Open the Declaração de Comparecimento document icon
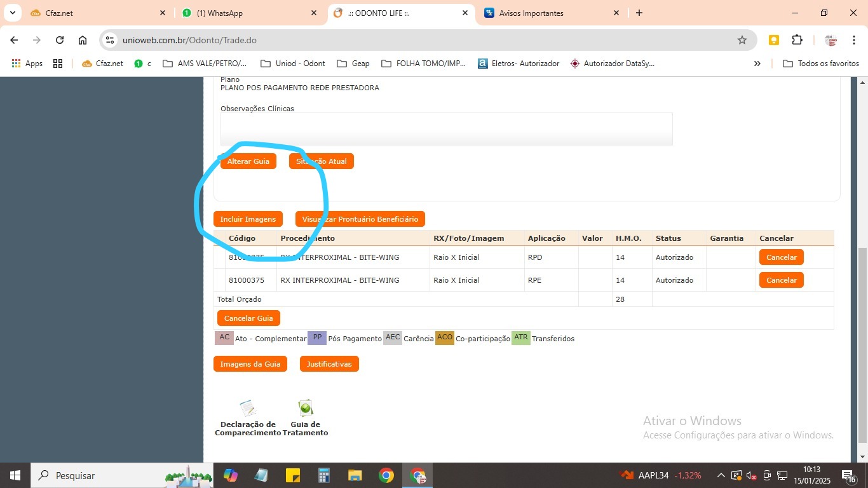This screenshot has width=868, height=488. (248, 408)
